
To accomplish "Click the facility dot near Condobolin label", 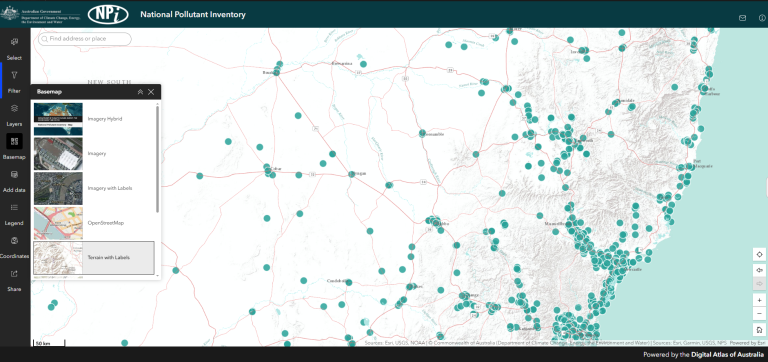I will point(349,282).
